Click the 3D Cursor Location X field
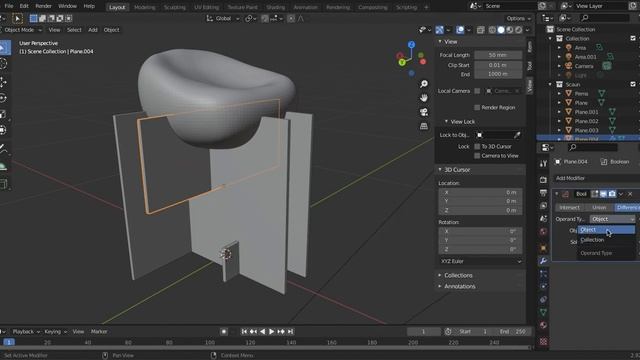 click(x=480, y=192)
